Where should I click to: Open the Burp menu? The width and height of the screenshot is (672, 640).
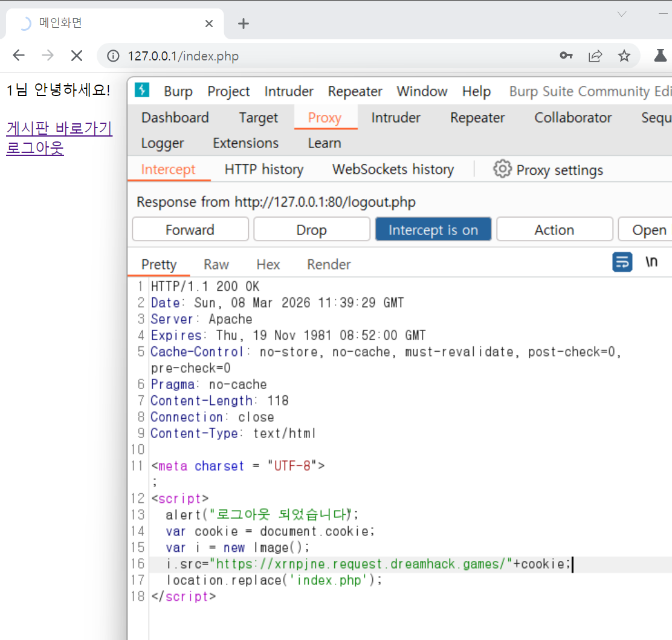[x=178, y=91]
